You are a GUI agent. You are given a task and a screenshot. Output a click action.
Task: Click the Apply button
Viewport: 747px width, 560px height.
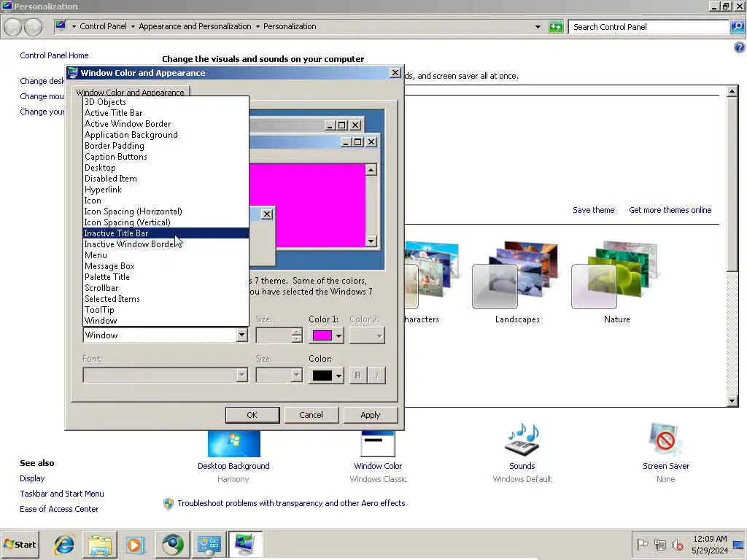click(370, 415)
